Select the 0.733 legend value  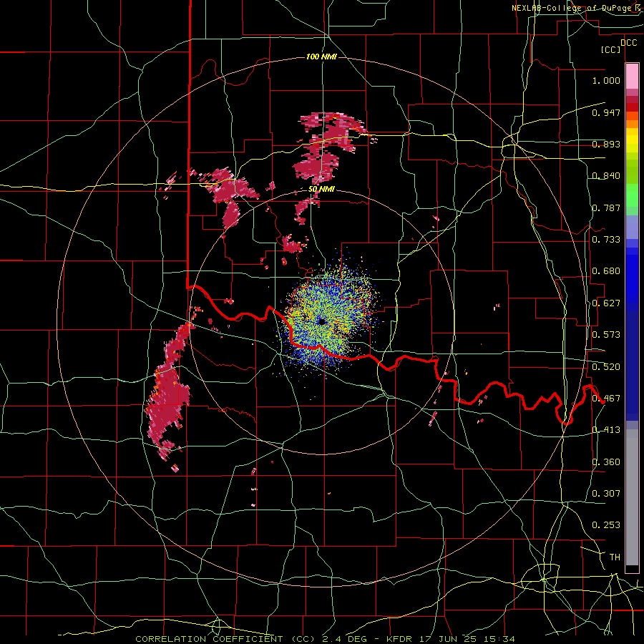pos(606,240)
